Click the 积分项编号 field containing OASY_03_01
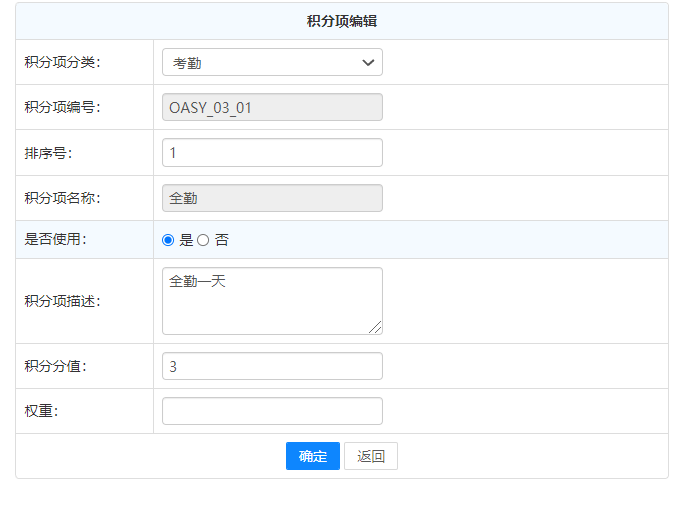 coord(272,108)
